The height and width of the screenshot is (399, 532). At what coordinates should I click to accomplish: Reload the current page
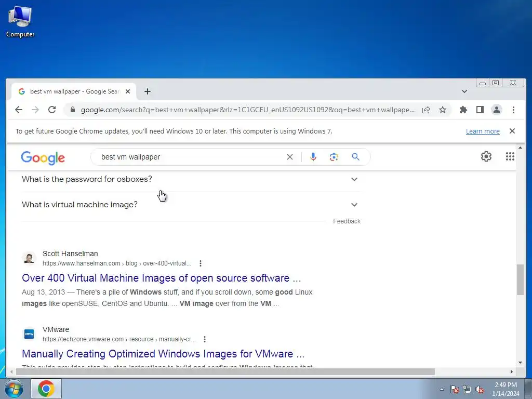point(52,110)
